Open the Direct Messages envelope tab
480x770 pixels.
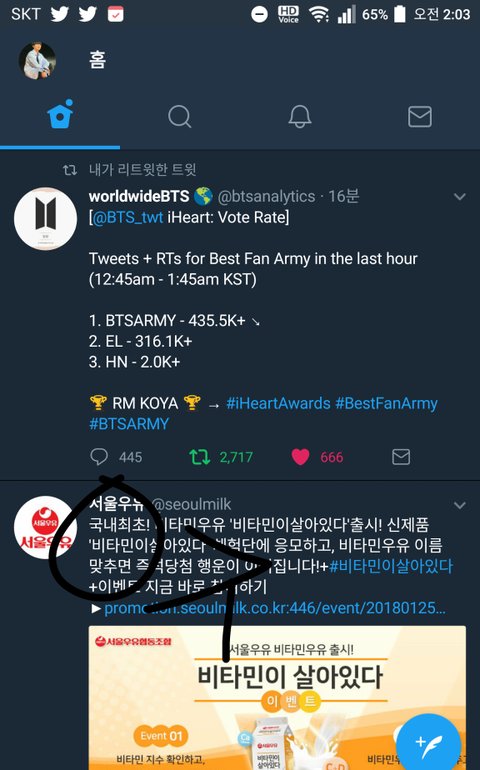pos(420,116)
